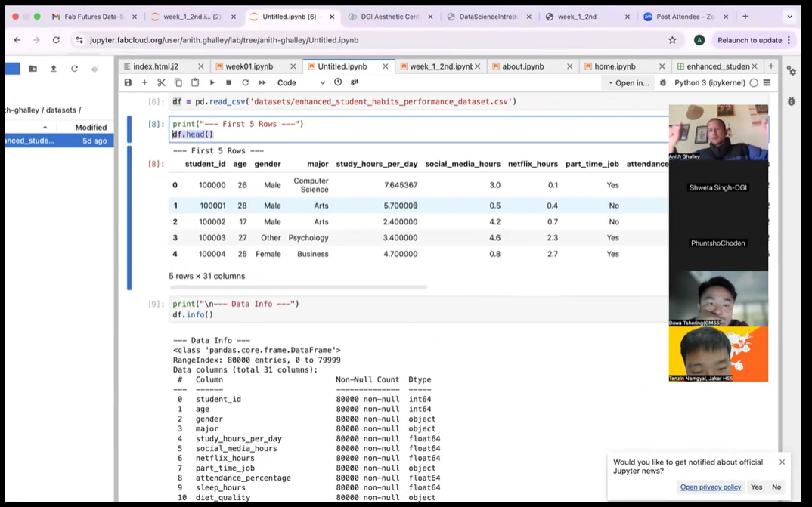The height and width of the screenshot is (507, 812).
Task: Enable the debugger bug icon
Action: tap(663, 83)
